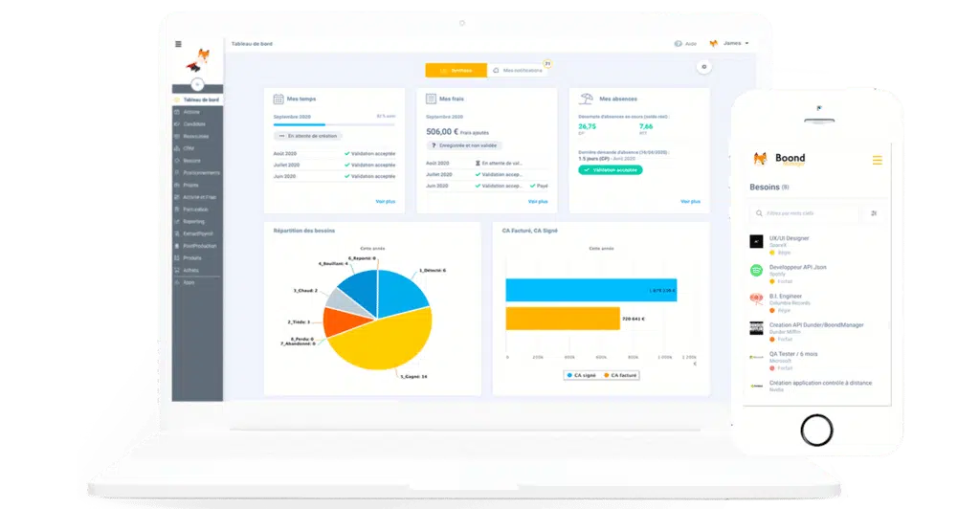Image resolution: width=980 pixels, height=509 pixels.
Task: Click Voir plus in the Mes absences card
Action: (690, 201)
